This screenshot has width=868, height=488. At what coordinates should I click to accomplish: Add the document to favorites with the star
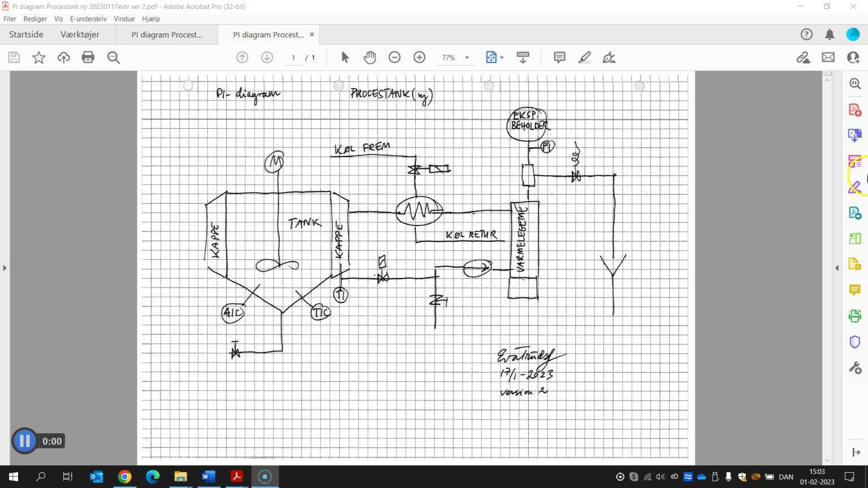coord(38,57)
